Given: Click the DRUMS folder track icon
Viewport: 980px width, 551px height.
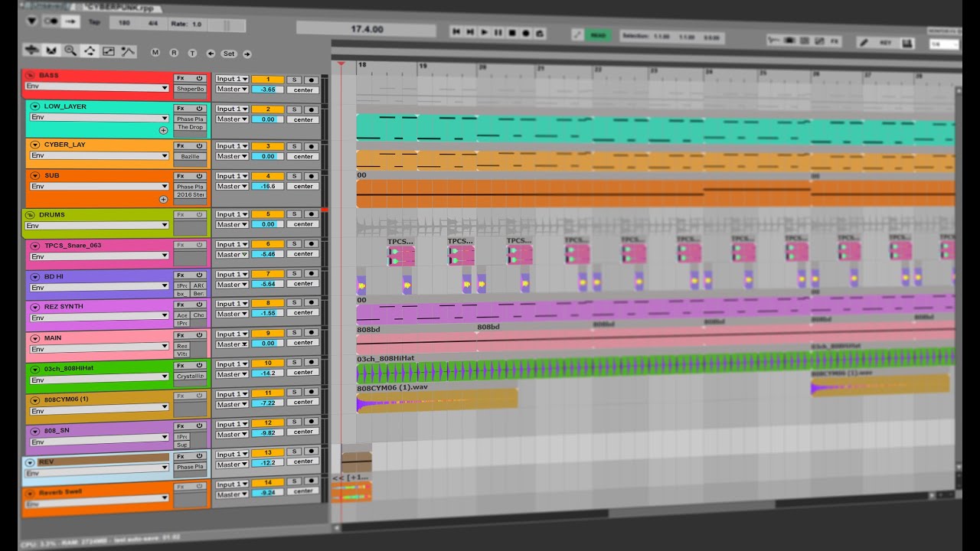Looking at the screenshot, I should coord(30,215).
